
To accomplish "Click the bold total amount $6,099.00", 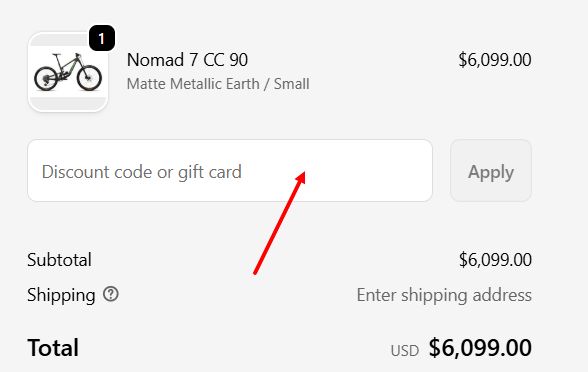I will pyautogui.click(x=480, y=348).
